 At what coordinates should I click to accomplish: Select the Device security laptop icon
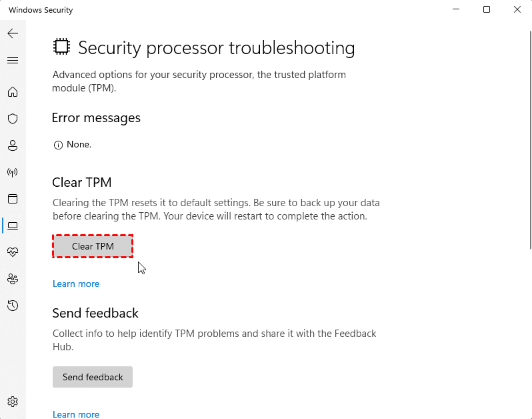(13, 226)
